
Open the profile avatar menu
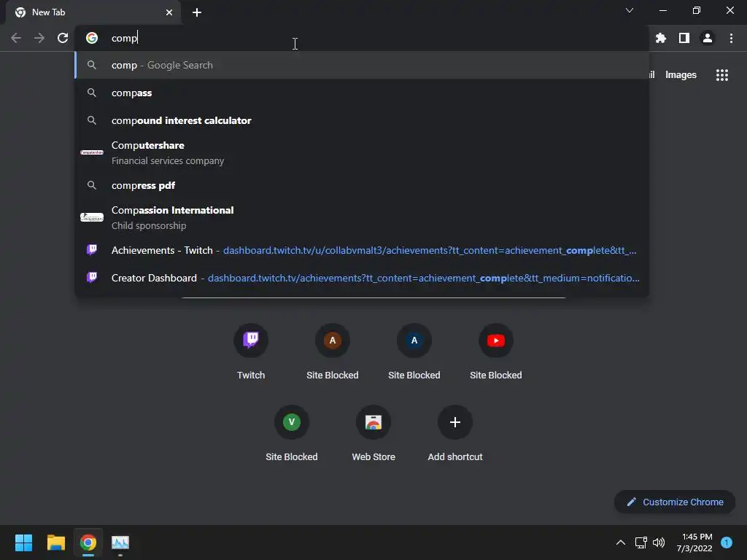click(708, 38)
